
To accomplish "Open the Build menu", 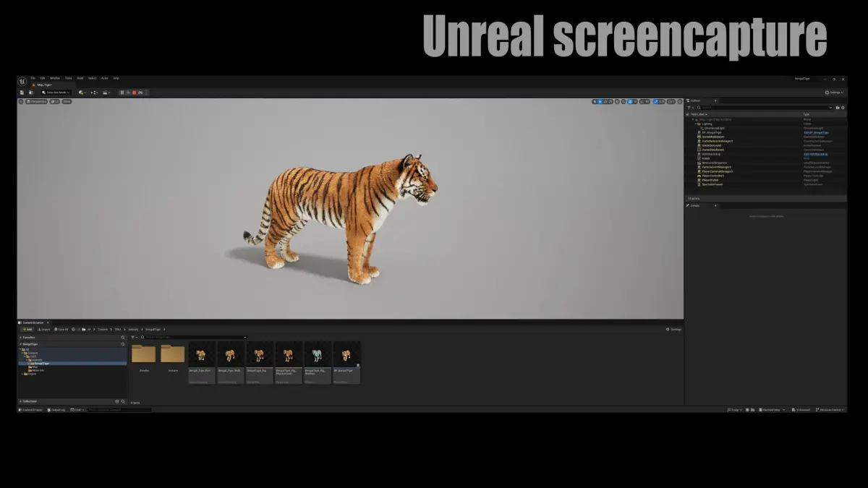I will (x=80, y=78).
